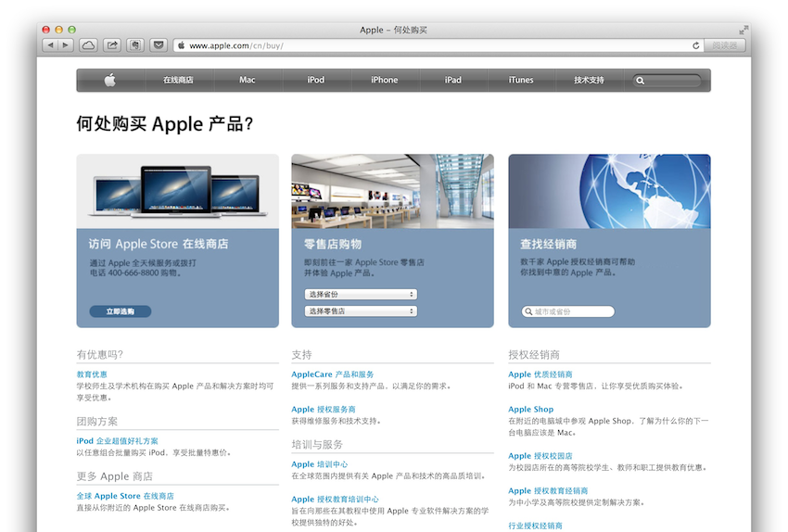Click the Safari back arrow button
The image size is (788, 532).
50,45
